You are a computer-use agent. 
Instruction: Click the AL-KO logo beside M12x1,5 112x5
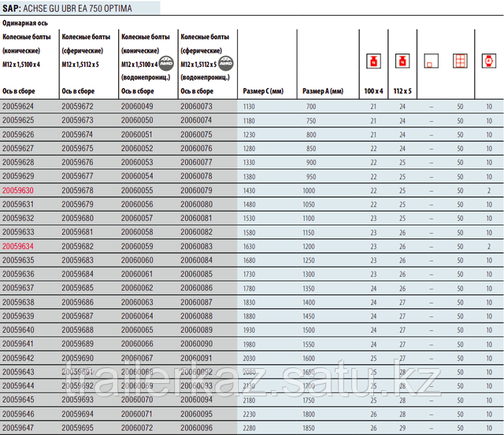(x=226, y=63)
